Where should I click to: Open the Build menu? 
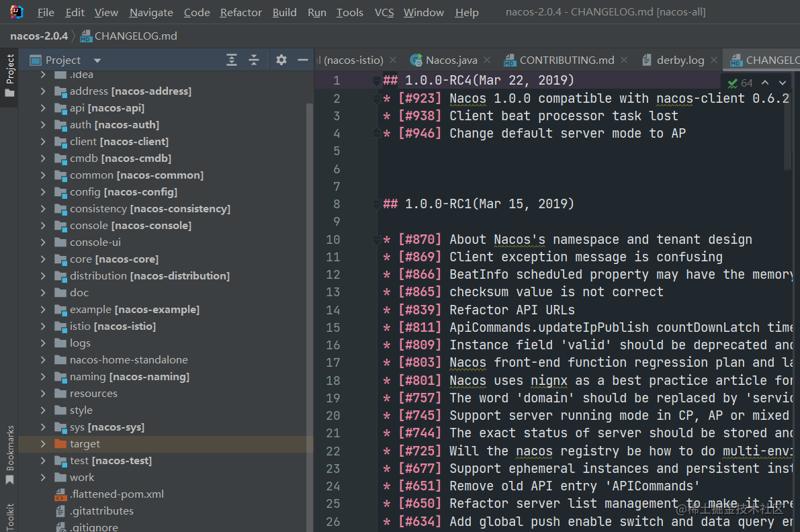coord(284,12)
